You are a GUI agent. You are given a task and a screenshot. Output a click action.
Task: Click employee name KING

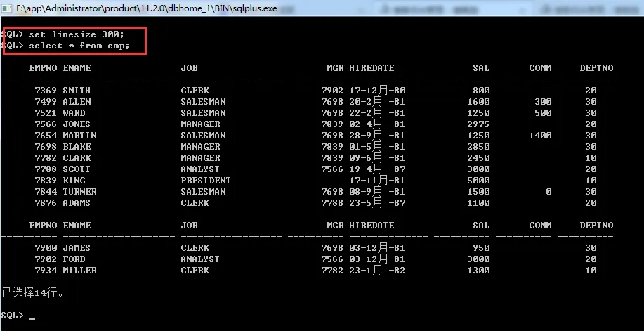click(74, 180)
